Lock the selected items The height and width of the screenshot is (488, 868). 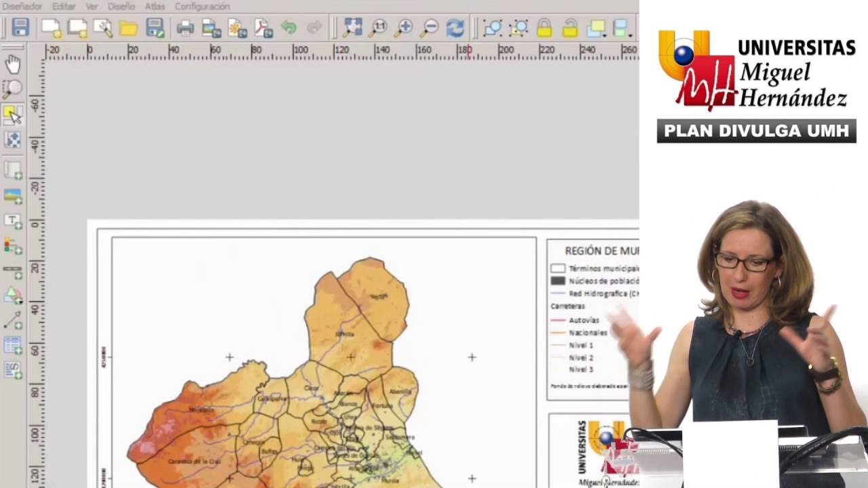545,28
